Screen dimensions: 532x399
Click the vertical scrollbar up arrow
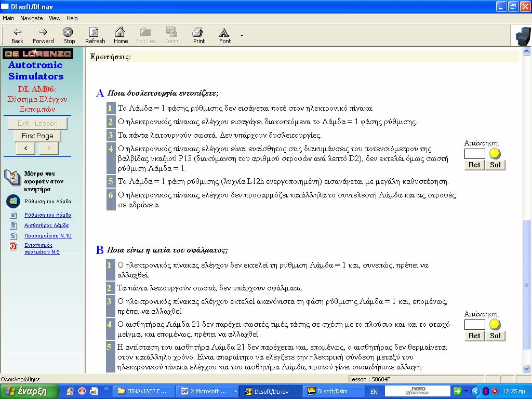click(x=527, y=51)
